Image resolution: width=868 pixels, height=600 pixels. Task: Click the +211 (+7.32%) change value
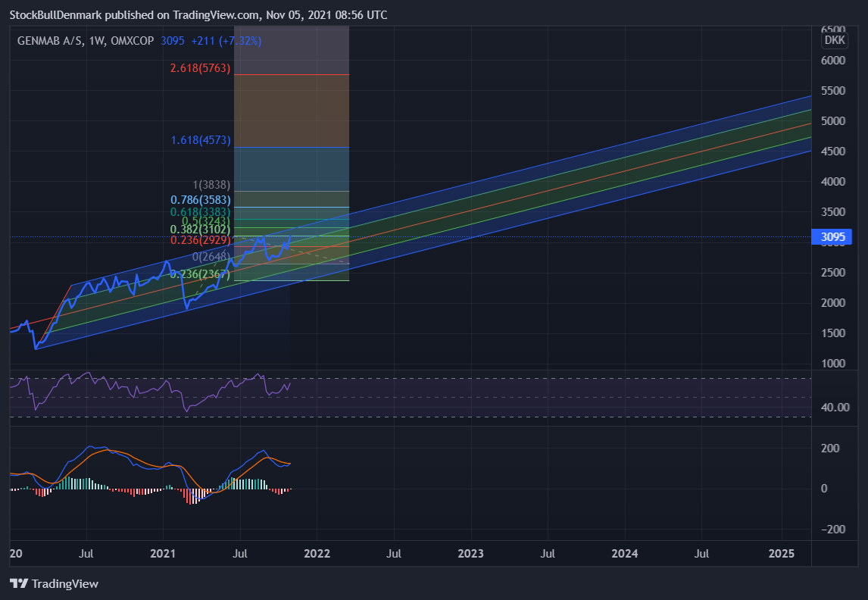[x=226, y=40]
